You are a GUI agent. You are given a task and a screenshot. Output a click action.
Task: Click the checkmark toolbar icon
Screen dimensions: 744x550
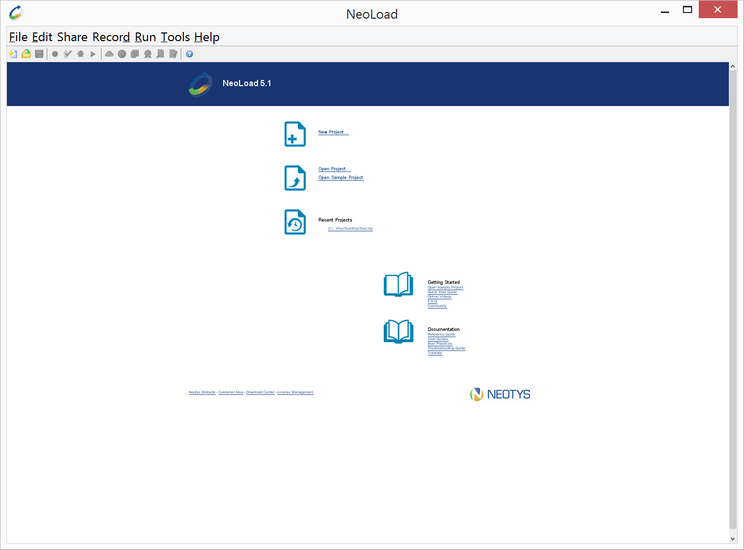pos(68,54)
